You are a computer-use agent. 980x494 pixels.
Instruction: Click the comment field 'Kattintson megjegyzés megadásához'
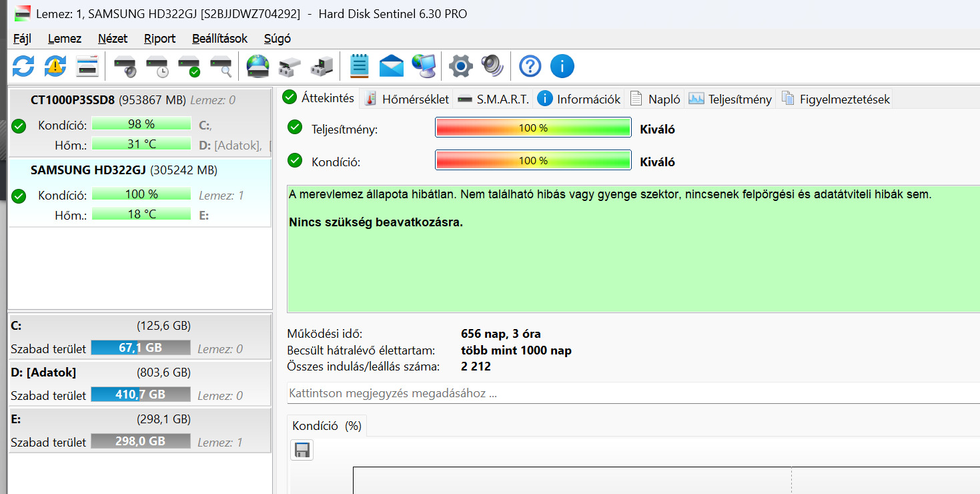point(633,393)
